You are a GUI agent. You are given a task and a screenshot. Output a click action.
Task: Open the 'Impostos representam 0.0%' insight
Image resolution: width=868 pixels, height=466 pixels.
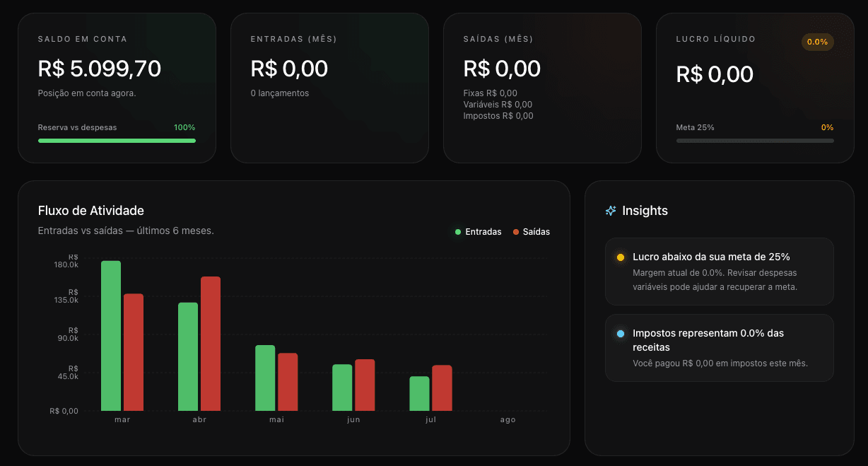(720, 348)
